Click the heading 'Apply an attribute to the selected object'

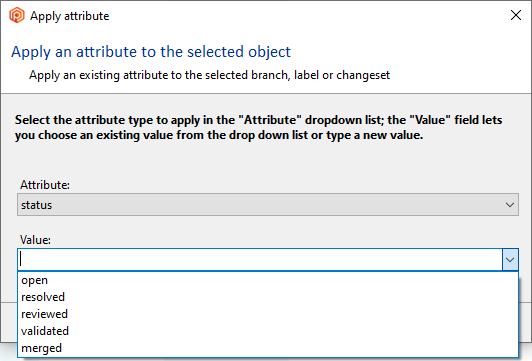pyautogui.click(x=151, y=52)
